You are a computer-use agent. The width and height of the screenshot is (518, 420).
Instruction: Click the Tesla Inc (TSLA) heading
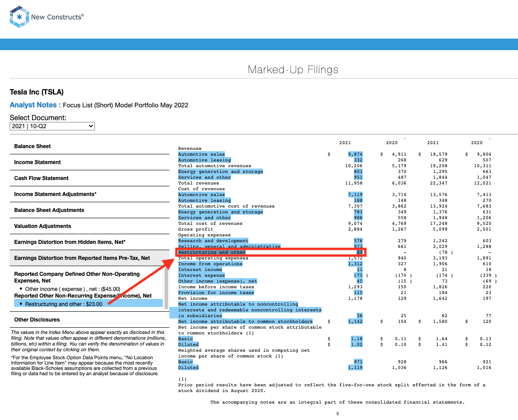(x=37, y=92)
